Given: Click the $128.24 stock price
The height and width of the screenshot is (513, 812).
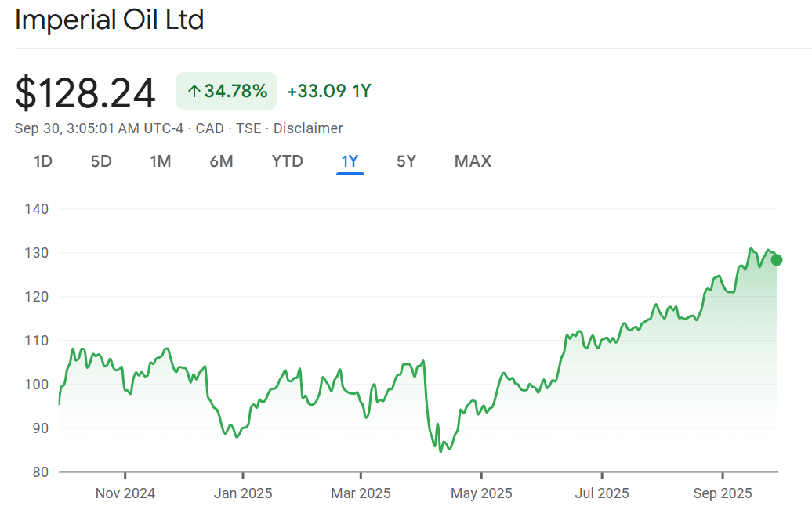Looking at the screenshot, I should (x=85, y=92).
